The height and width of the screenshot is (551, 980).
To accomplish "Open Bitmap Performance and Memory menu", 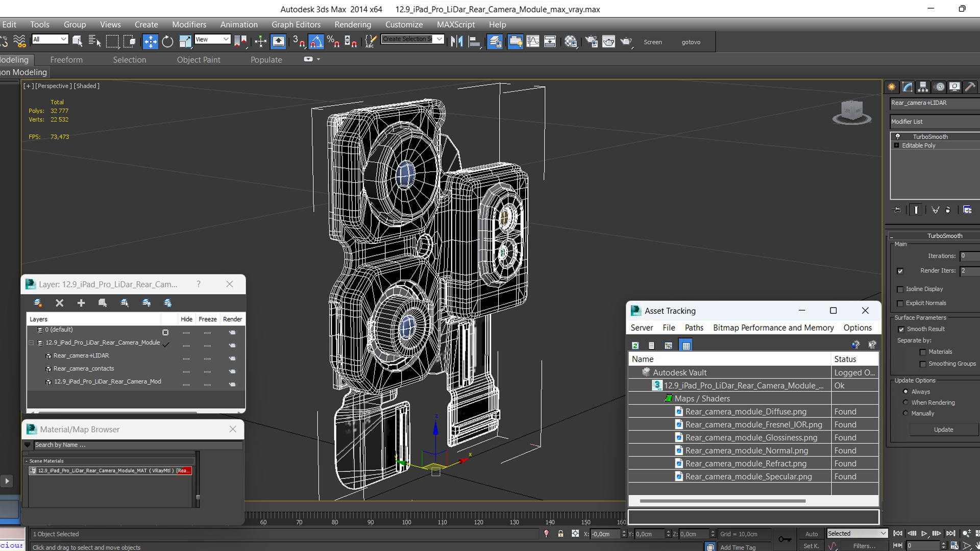I will (773, 328).
